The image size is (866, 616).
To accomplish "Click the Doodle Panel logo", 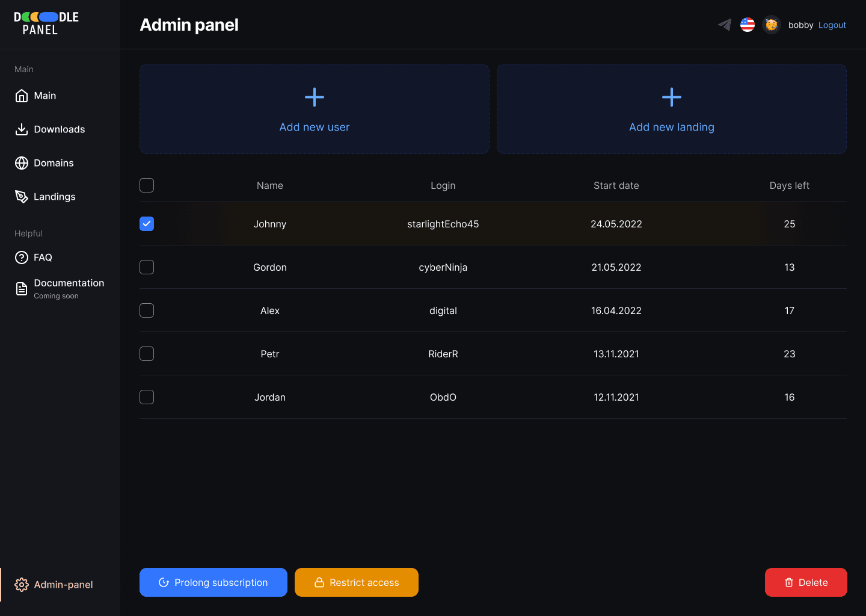I will point(46,23).
